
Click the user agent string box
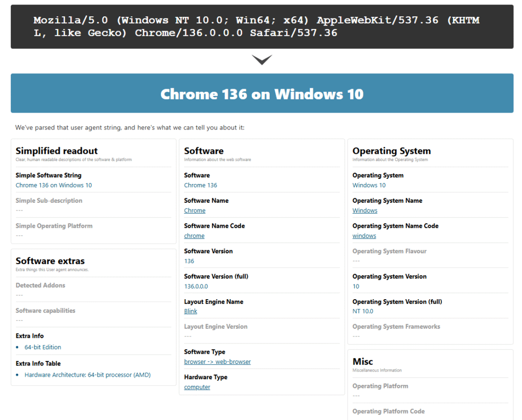click(262, 27)
